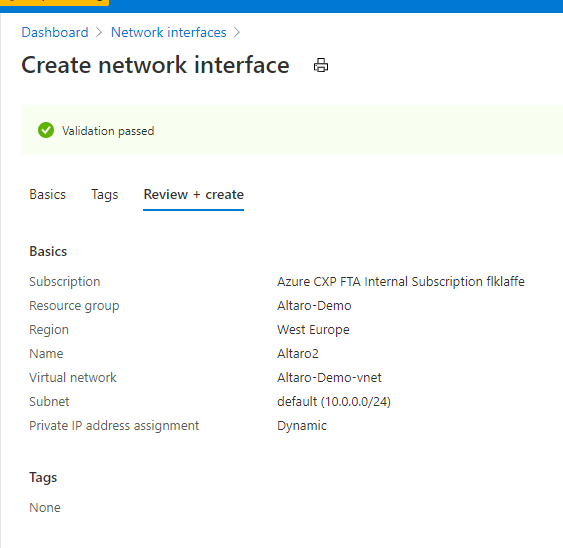This screenshot has height=548, width=563.
Task: Click the Virtual network label
Action: pyautogui.click(x=73, y=378)
